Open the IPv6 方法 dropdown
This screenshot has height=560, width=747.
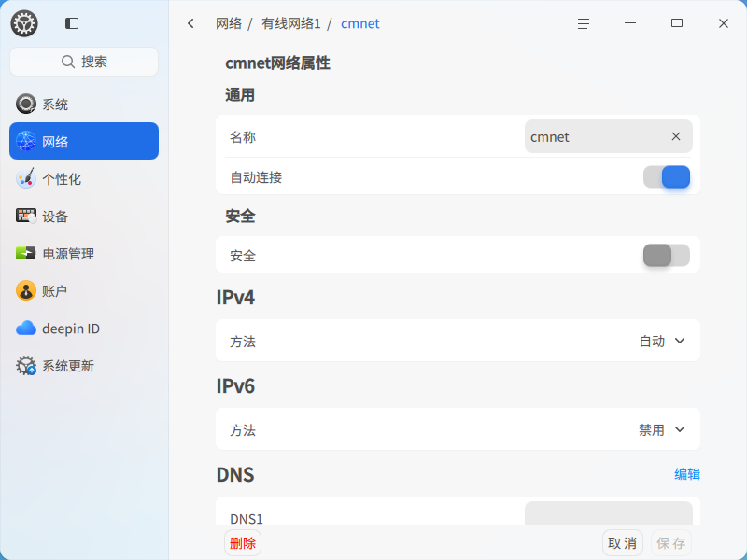[x=662, y=430]
